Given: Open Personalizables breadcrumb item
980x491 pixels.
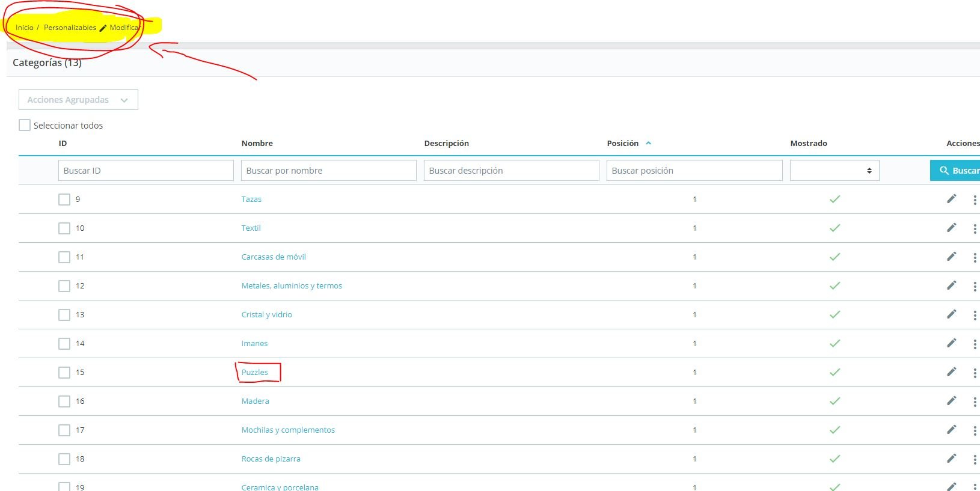Looking at the screenshot, I should point(70,28).
